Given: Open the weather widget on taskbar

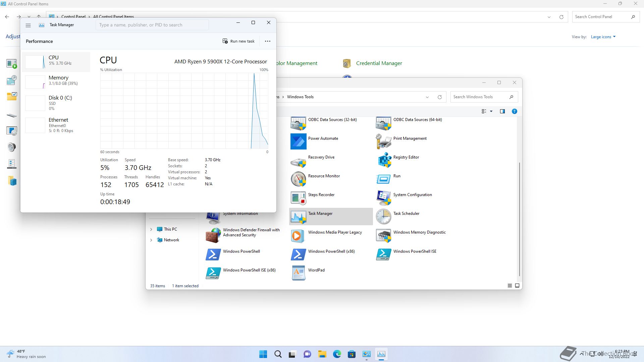Looking at the screenshot, I should pos(26,354).
